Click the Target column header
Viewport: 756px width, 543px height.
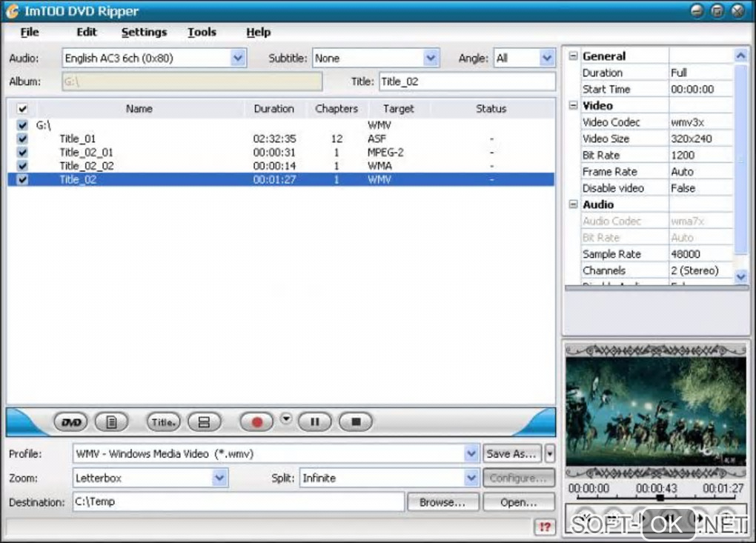[398, 109]
